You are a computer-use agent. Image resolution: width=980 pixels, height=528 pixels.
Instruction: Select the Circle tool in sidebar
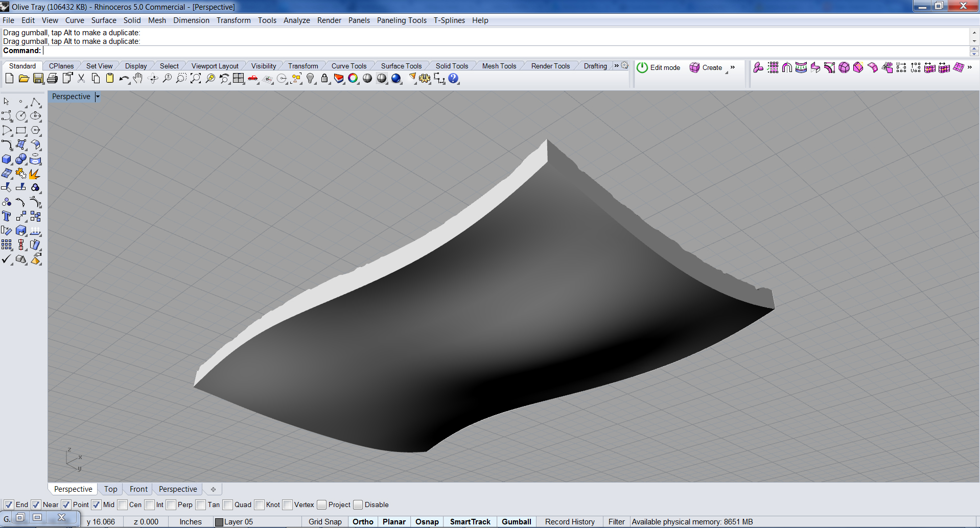(21, 116)
